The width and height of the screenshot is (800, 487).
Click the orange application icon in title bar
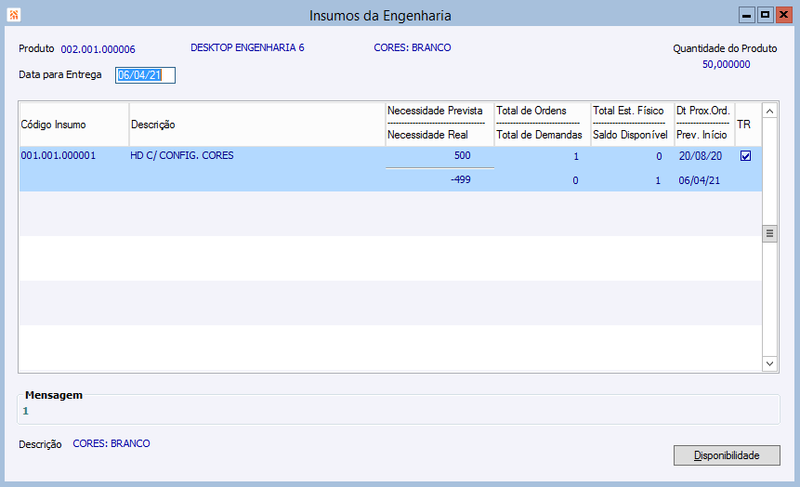point(14,15)
